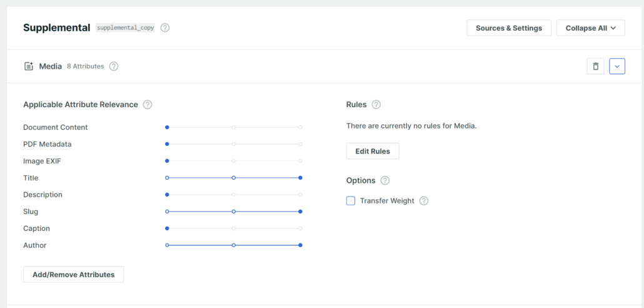Click the Document Content attribute label
644x308 pixels.
pyautogui.click(x=56, y=128)
